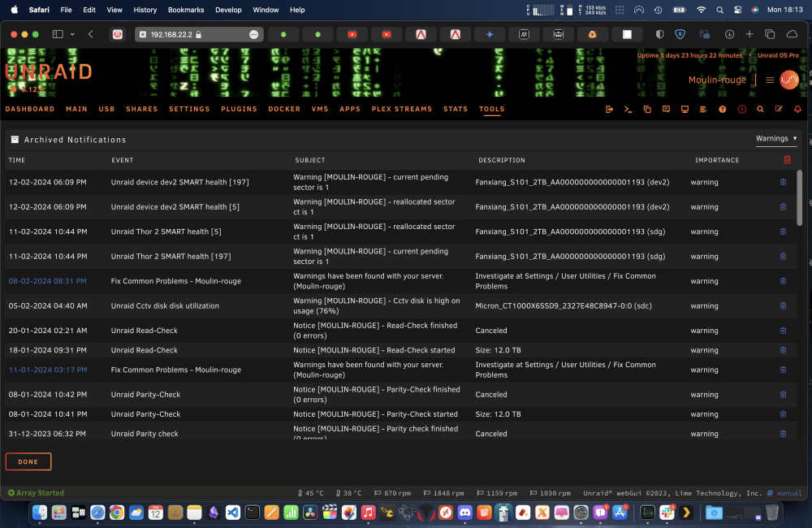The height and width of the screenshot is (528, 812).
Task: Delete the dev2 SMART health [5] notification
Action: (x=783, y=207)
